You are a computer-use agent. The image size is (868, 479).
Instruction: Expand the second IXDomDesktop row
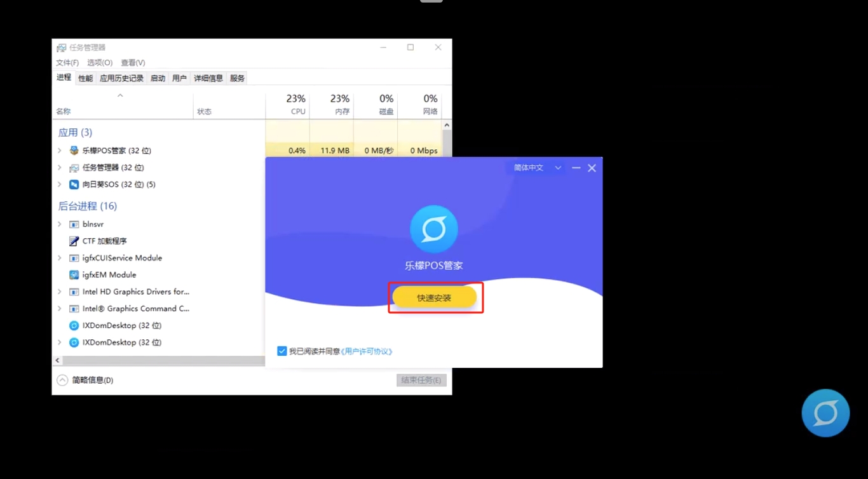point(59,342)
